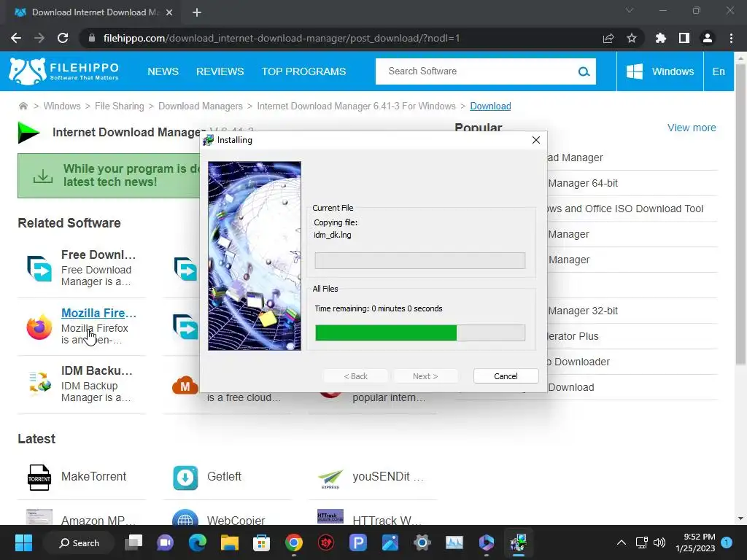Open the Manager 32-bit popular item
The image size is (747, 560).
(583, 311)
